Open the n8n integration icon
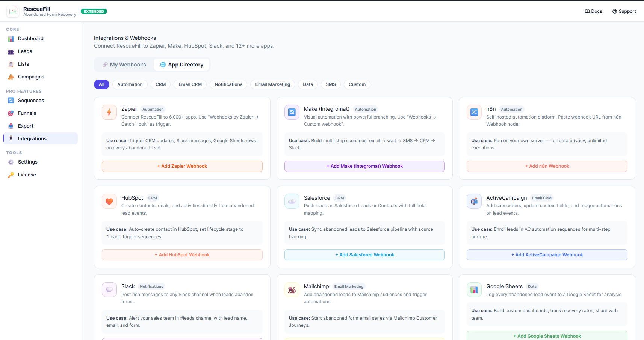644x340 pixels. pyautogui.click(x=474, y=112)
